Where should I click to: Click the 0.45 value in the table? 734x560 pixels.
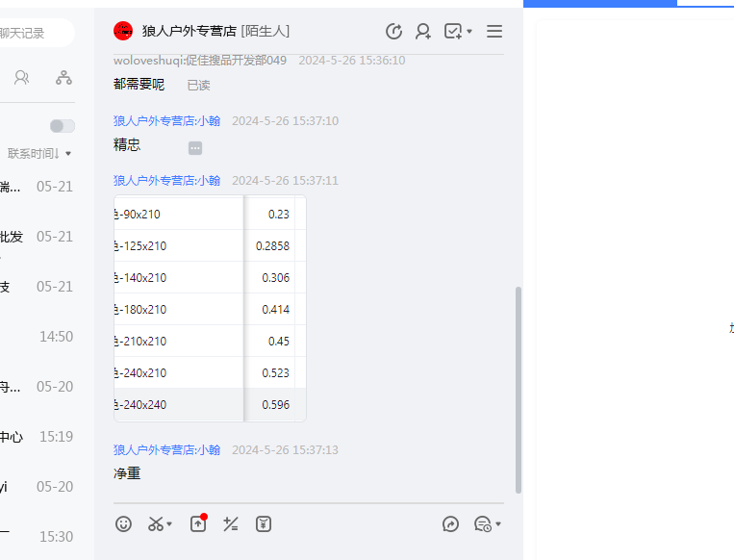tap(279, 341)
